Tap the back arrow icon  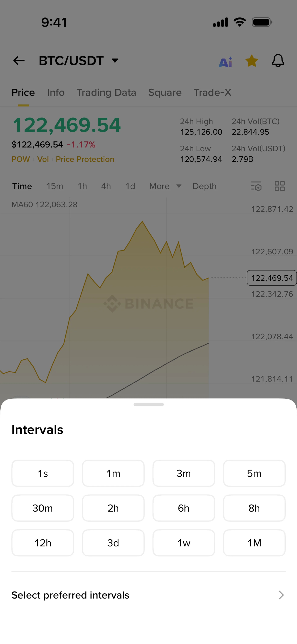pyautogui.click(x=19, y=61)
